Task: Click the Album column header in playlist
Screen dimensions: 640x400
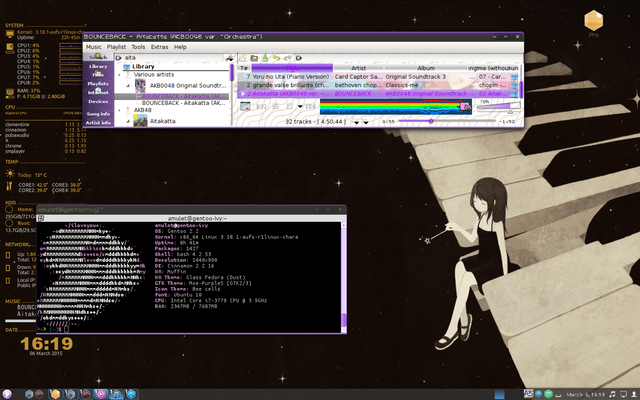Action: coord(425,67)
